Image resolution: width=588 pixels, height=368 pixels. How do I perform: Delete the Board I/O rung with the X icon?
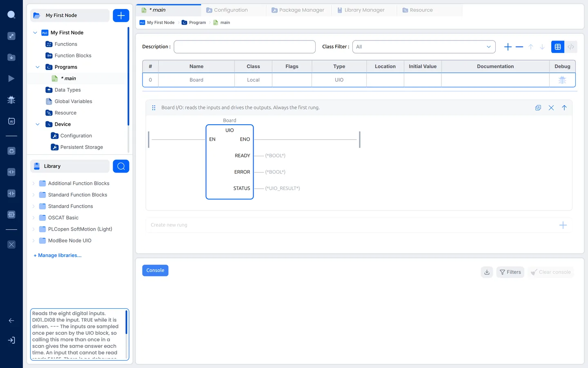tap(551, 108)
